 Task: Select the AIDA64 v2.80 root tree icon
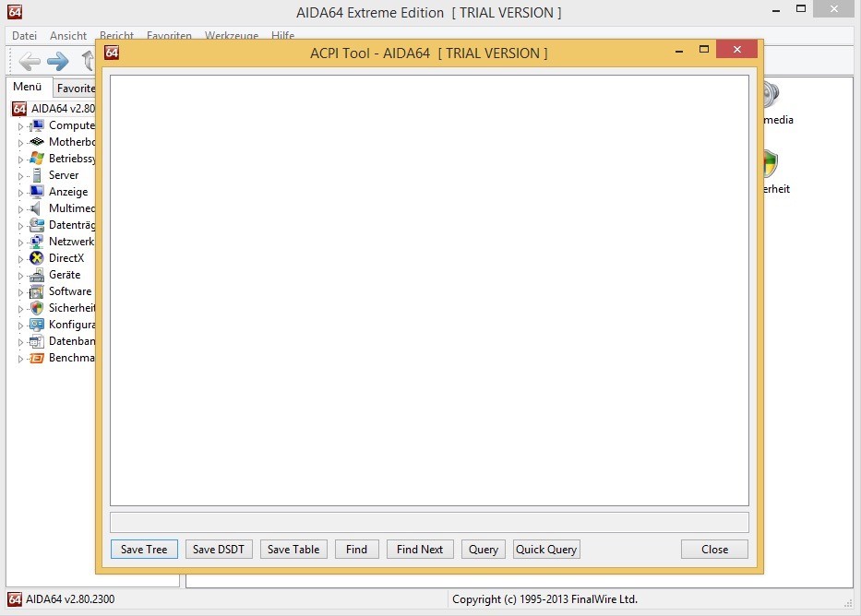[x=19, y=109]
